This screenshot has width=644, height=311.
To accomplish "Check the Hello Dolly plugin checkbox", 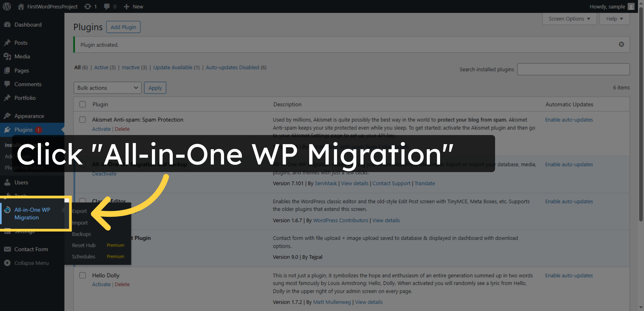I will 82,275.
